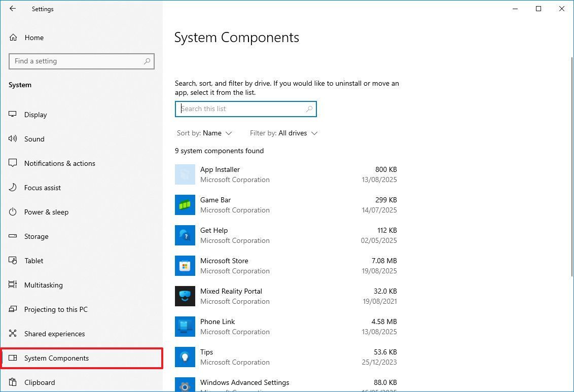
Task: Switch to the Clipboard settings section
Action: coord(40,382)
